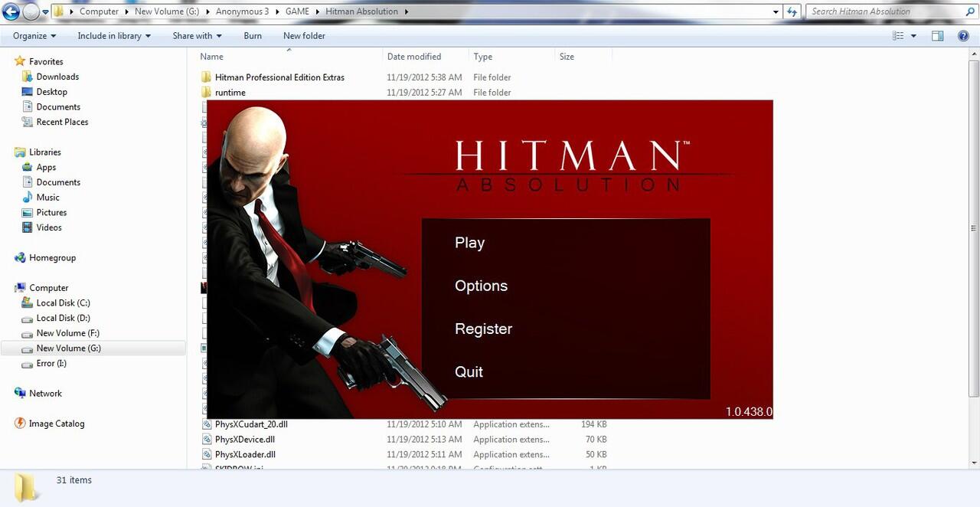Toggle the preview pane icon
This screenshot has width=980, height=507.
pos(938,36)
